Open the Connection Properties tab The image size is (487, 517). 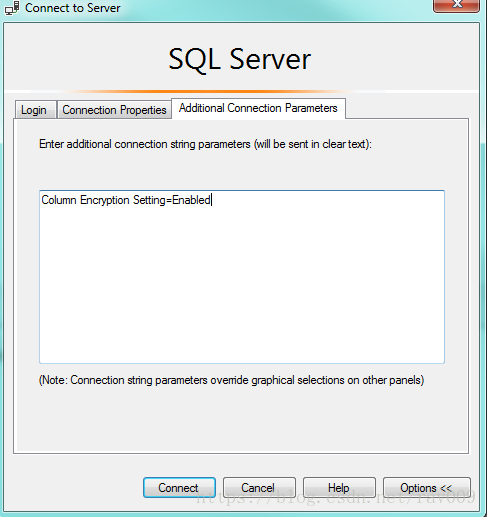114,109
